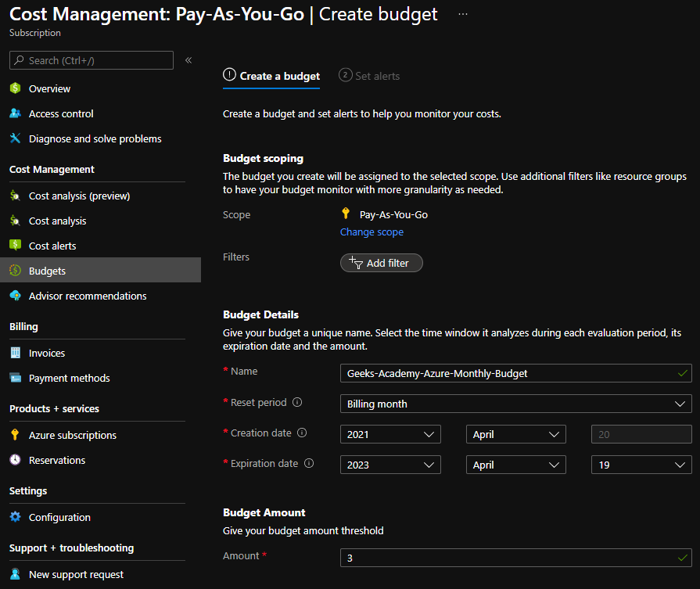The image size is (700, 589).
Task: Open Reservations via its clock icon
Action: [x=16, y=460]
